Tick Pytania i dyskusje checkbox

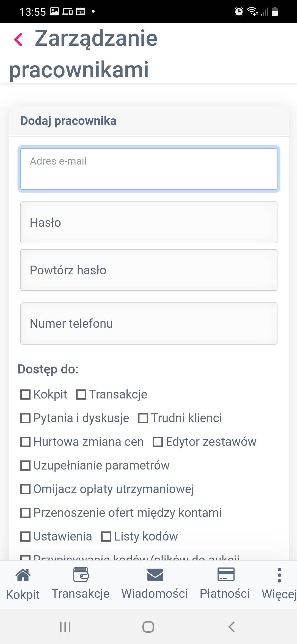point(26,418)
